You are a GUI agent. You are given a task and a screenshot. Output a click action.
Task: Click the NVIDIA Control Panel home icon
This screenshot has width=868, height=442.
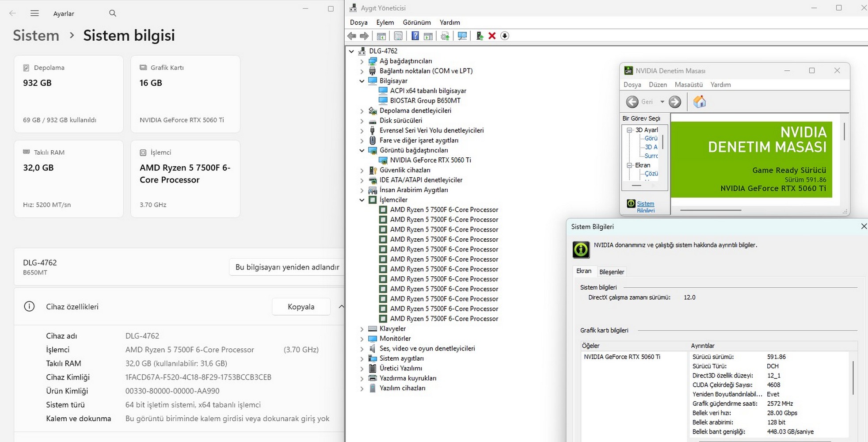699,102
